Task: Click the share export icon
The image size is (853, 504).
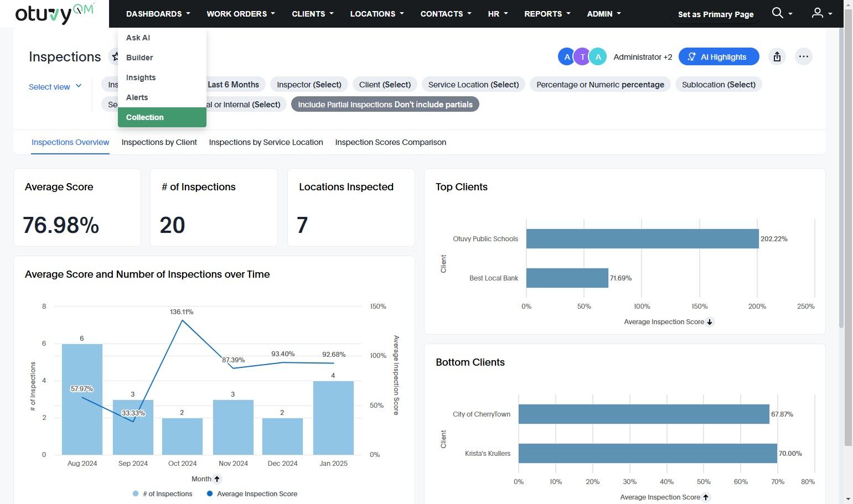Action: click(x=777, y=56)
